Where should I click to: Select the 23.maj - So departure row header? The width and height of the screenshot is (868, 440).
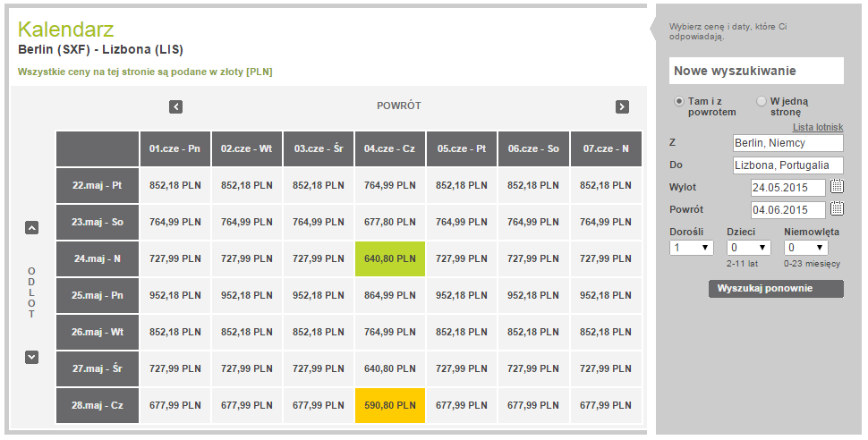(98, 222)
